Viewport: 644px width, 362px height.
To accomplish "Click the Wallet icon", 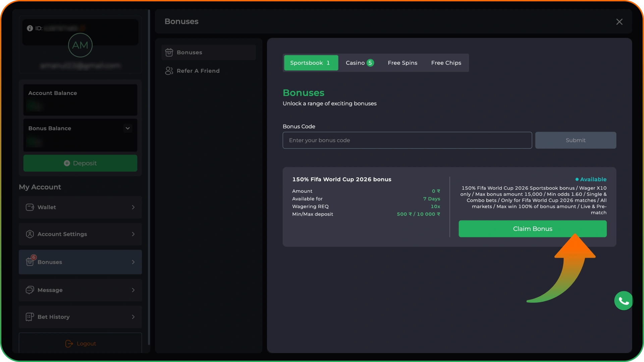I will (30, 207).
